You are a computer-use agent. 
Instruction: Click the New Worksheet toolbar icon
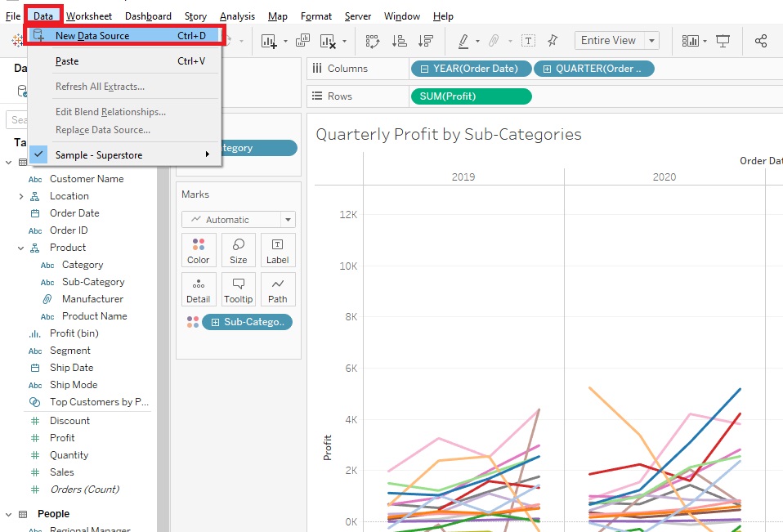(x=269, y=41)
